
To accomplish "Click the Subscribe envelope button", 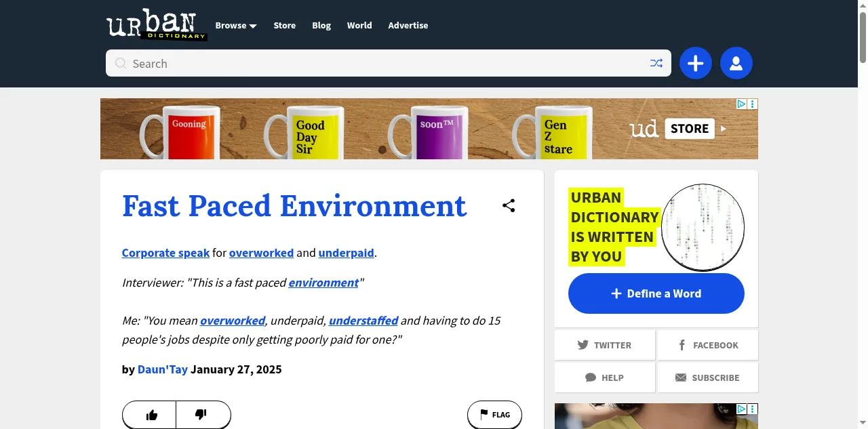I will (x=707, y=377).
